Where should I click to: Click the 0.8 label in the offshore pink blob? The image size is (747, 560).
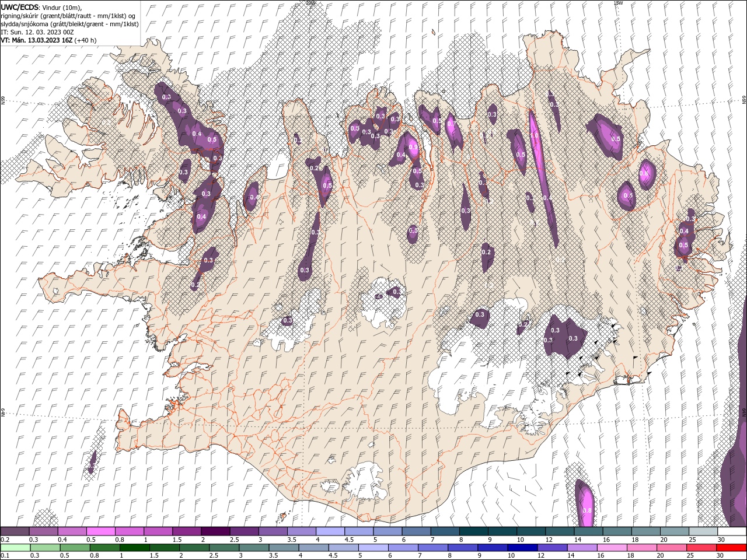pyautogui.click(x=587, y=511)
